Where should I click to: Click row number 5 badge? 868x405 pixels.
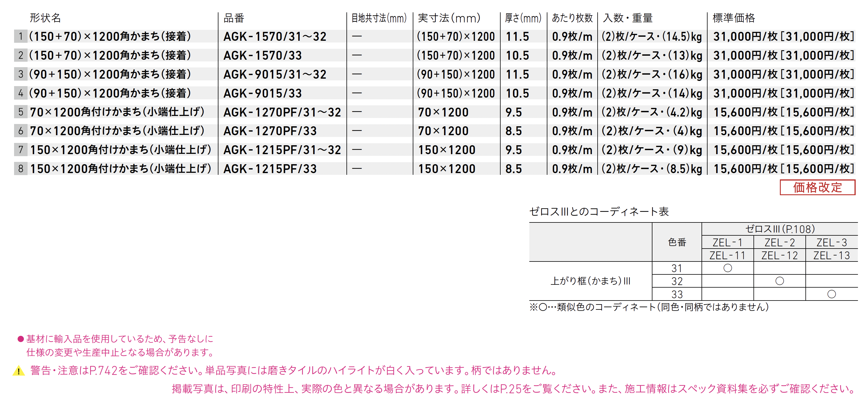[x=21, y=112]
